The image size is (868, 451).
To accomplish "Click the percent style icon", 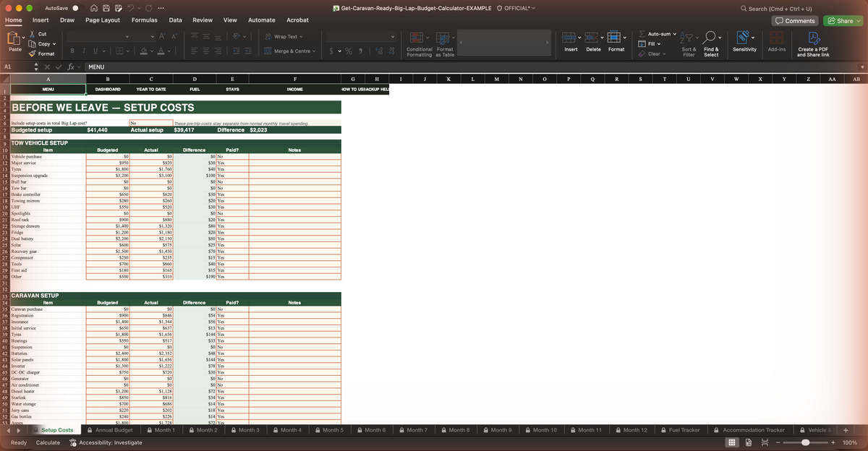I will pyautogui.click(x=348, y=51).
